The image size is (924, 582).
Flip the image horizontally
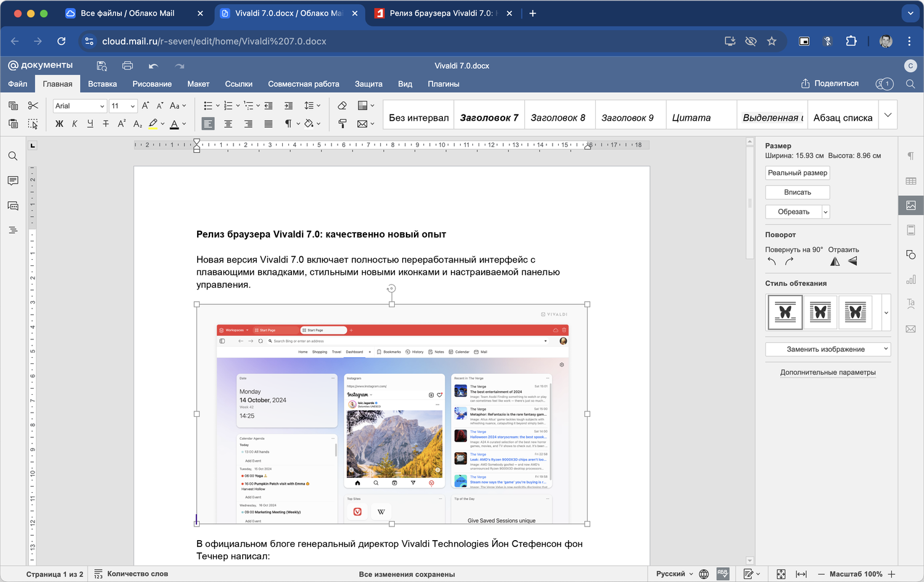coord(835,262)
